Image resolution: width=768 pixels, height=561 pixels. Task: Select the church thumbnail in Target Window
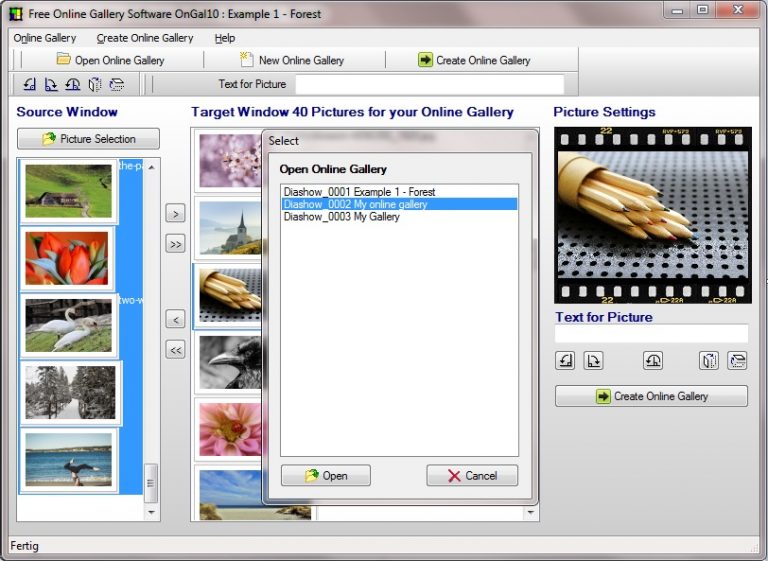tap(230, 228)
